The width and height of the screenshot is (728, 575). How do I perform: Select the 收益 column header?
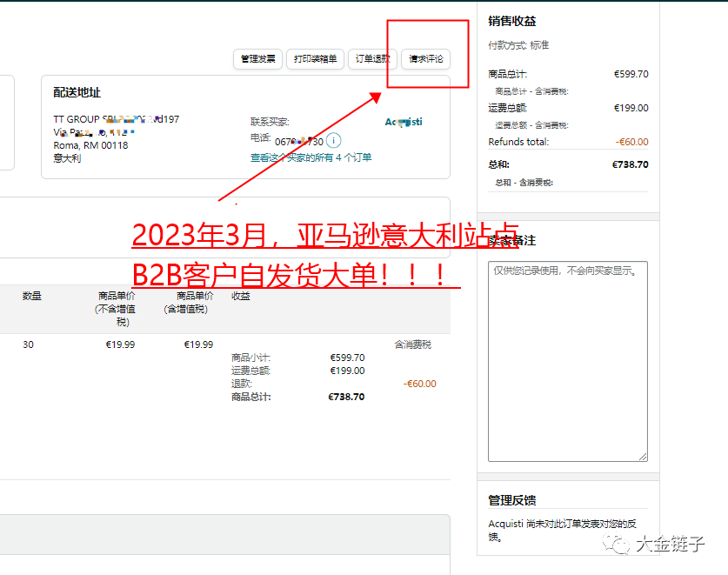[x=241, y=296]
